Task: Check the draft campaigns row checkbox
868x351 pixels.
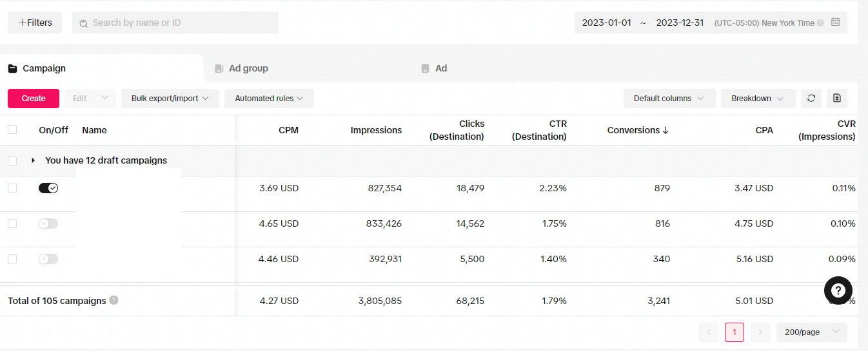Action: click(x=12, y=161)
